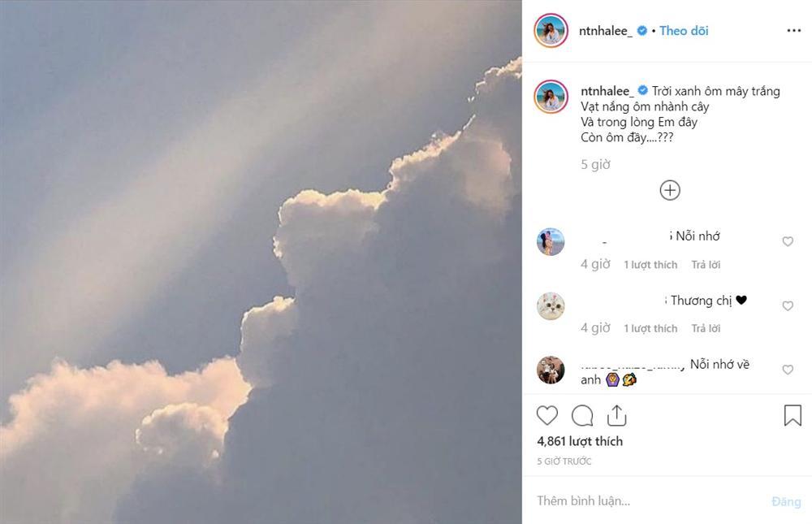Like the 'Nỗi nhớ về anh' comment
The image size is (812, 524).
click(x=787, y=370)
